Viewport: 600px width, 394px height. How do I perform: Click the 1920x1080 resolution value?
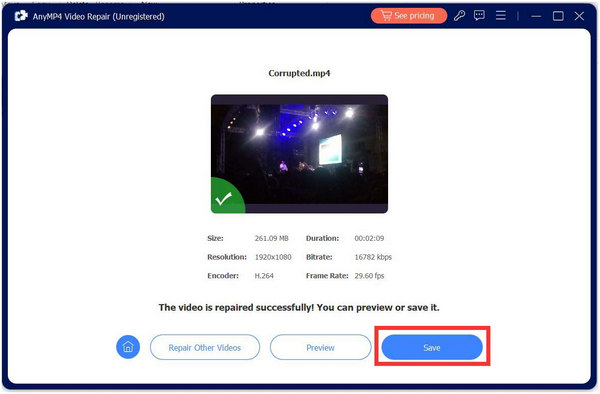pos(273,257)
